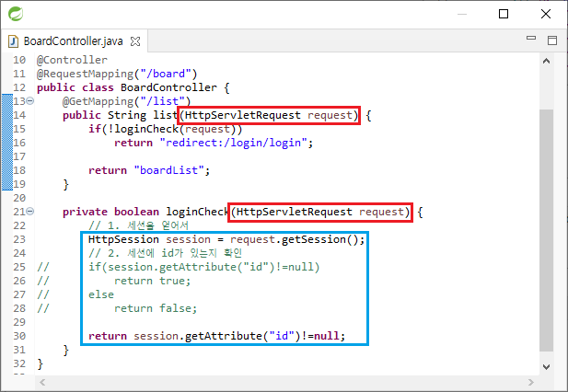Viewport: 568px width, 392px height.
Task: Click request.getSession() call on line 23
Action: (x=295, y=239)
